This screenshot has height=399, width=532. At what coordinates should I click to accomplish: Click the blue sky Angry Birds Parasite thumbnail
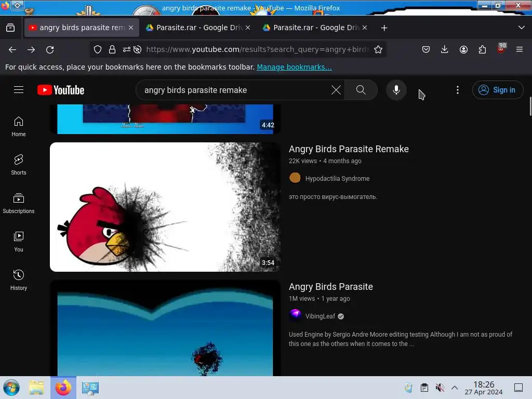point(165,328)
